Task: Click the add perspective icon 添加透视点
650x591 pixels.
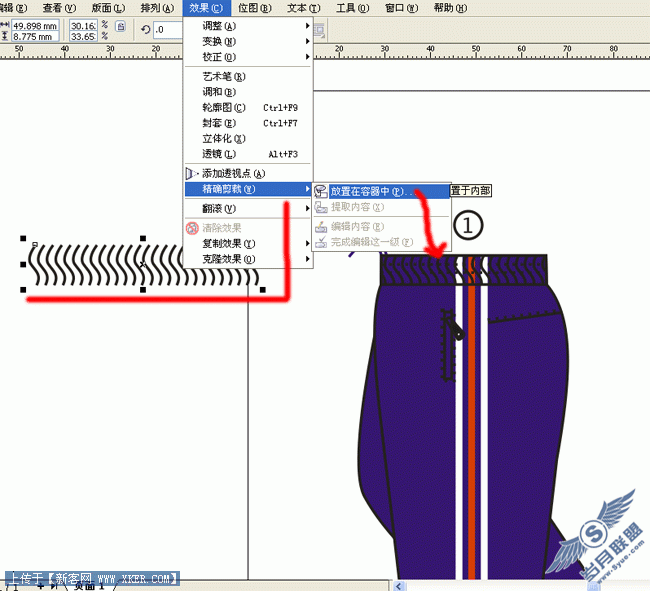Action: click(x=192, y=173)
